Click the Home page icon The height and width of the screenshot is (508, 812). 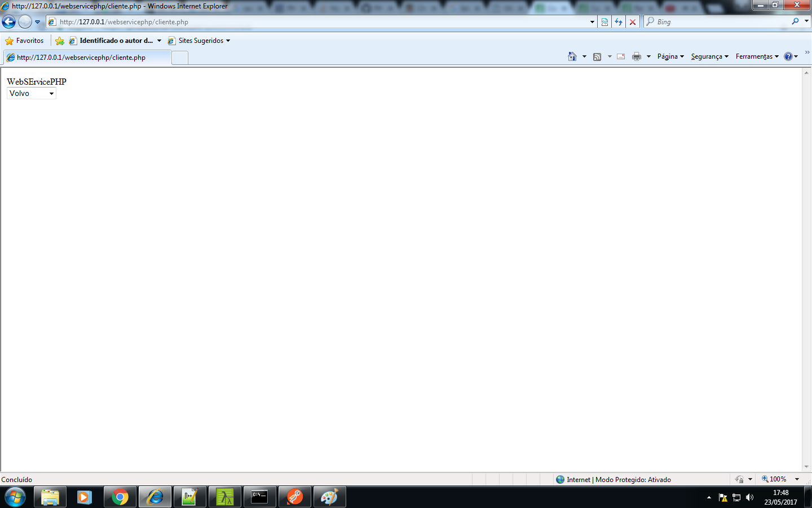point(572,56)
